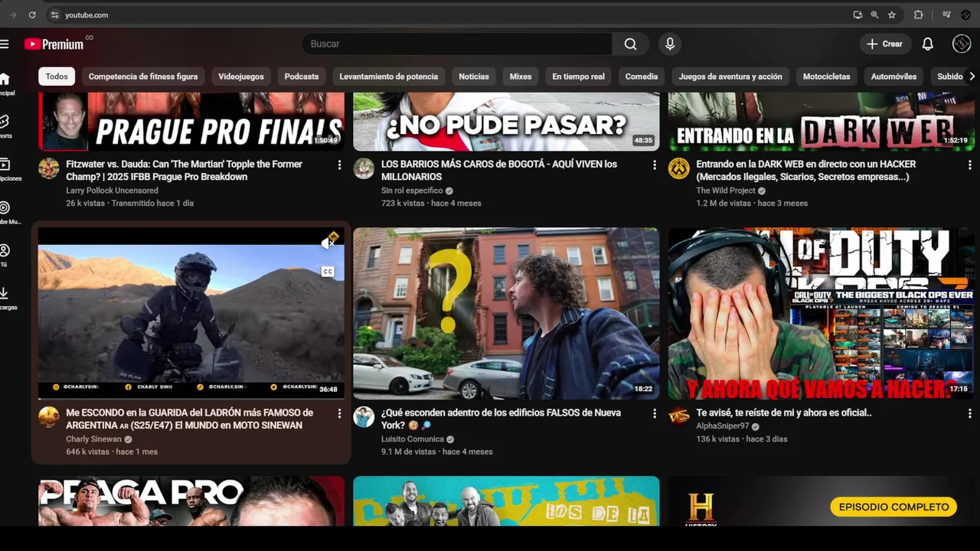Open Me ESCONDO en la GUARIDA title

coord(189,419)
